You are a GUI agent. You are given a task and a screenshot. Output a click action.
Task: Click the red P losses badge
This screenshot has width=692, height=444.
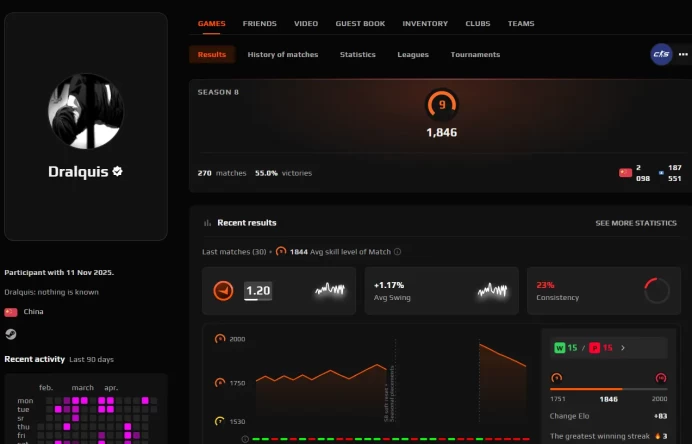click(594, 348)
